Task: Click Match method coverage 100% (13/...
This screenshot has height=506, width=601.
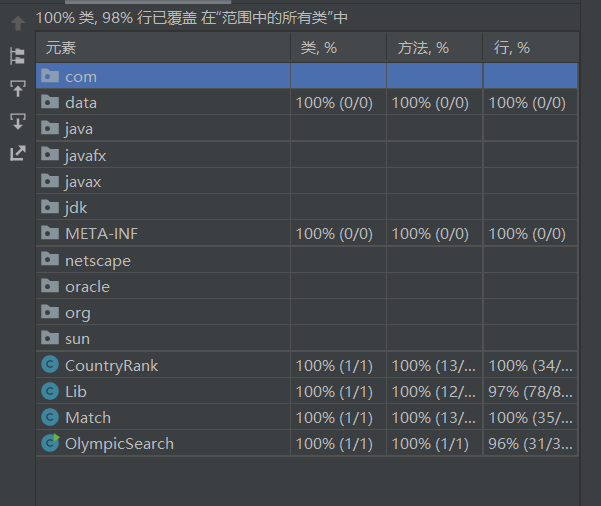Action: [x=434, y=418]
